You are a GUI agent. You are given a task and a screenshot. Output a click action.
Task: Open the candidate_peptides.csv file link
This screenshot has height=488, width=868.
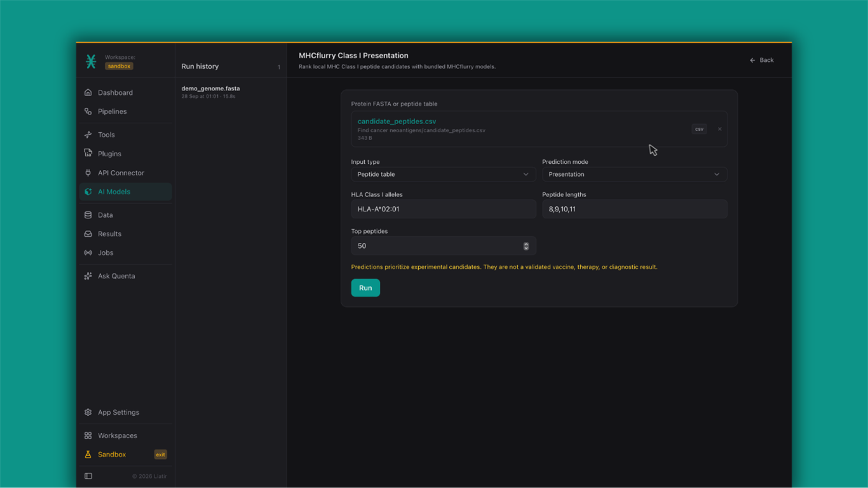pos(397,122)
